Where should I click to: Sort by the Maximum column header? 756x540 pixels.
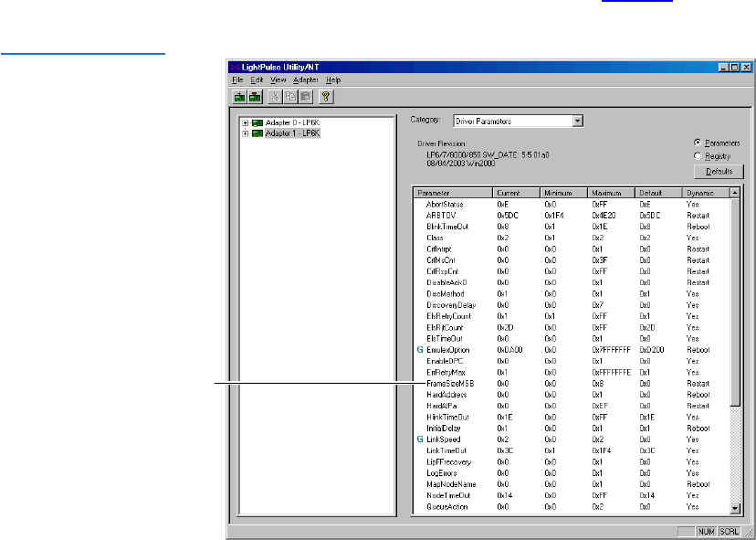tap(611, 193)
